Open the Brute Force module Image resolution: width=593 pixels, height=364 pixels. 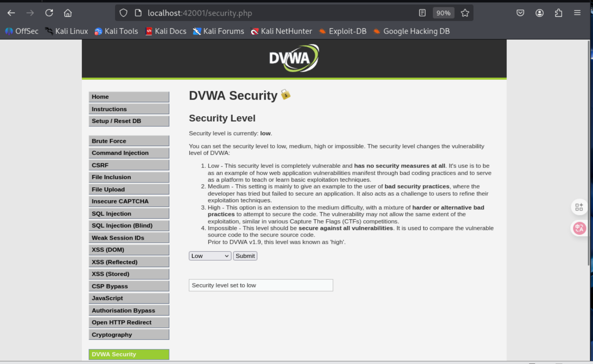pos(129,141)
